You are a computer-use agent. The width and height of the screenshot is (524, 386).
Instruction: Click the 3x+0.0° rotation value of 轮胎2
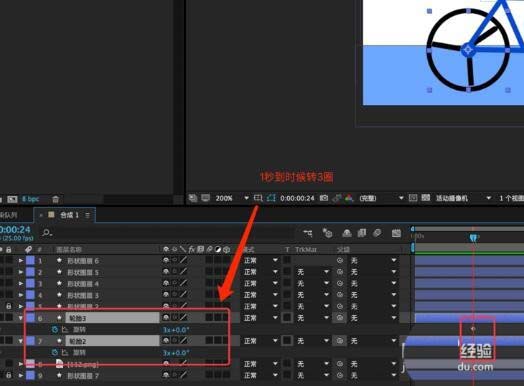pos(176,353)
